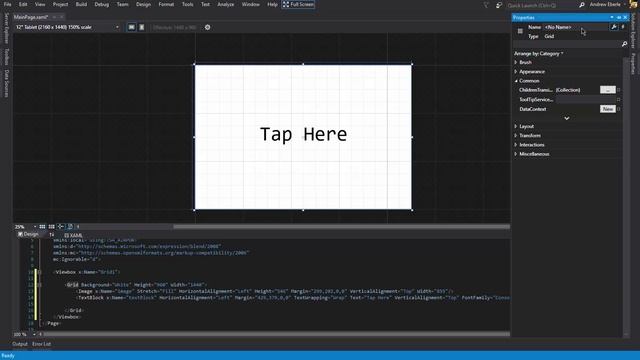Show event handlers lightning icon
The height and width of the screenshot is (360, 640).
(x=623, y=27)
